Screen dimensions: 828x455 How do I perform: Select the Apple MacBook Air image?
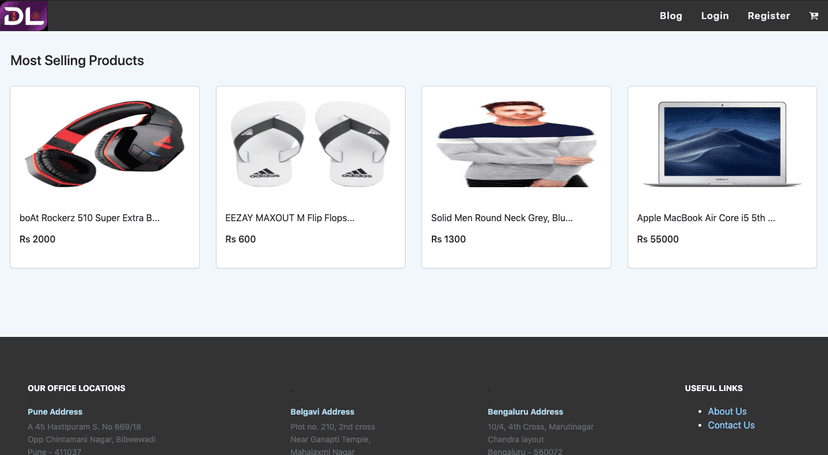click(x=722, y=143)
